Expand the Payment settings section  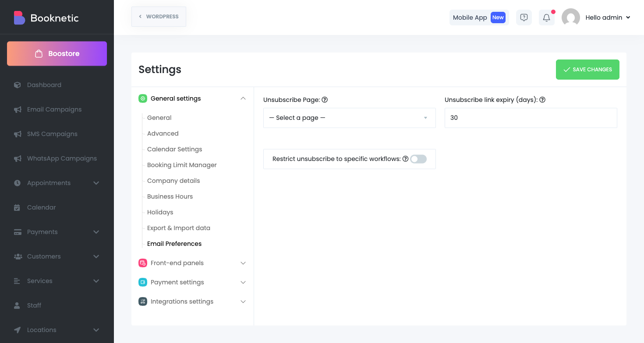(243, 282)
